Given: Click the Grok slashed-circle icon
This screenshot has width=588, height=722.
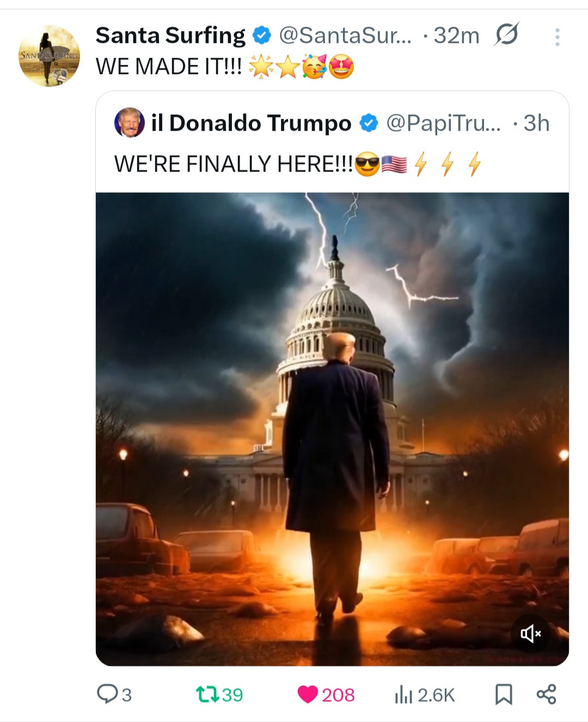Looking at the screenshot, I should (506, 35).
